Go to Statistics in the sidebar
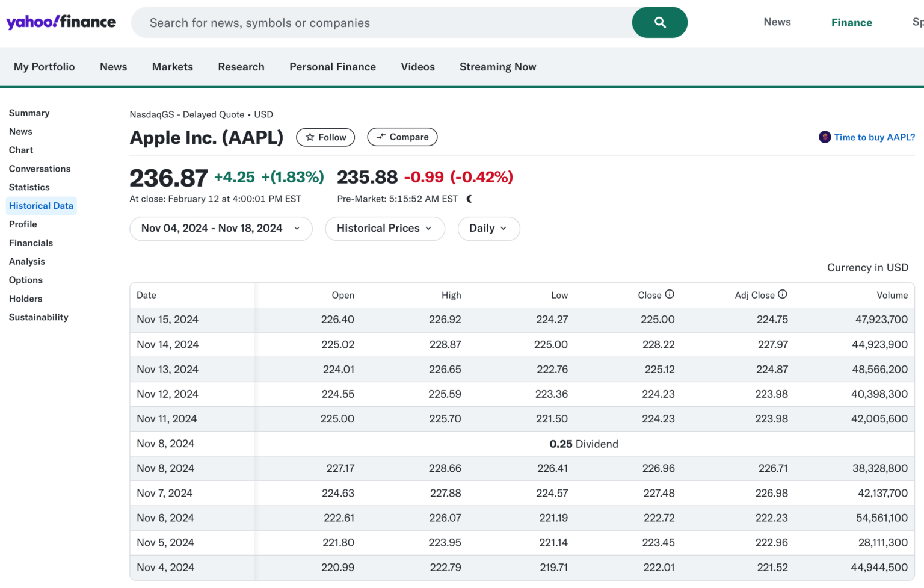The width and height of the screenshot is (924, 588). click(x=29, y=188)
